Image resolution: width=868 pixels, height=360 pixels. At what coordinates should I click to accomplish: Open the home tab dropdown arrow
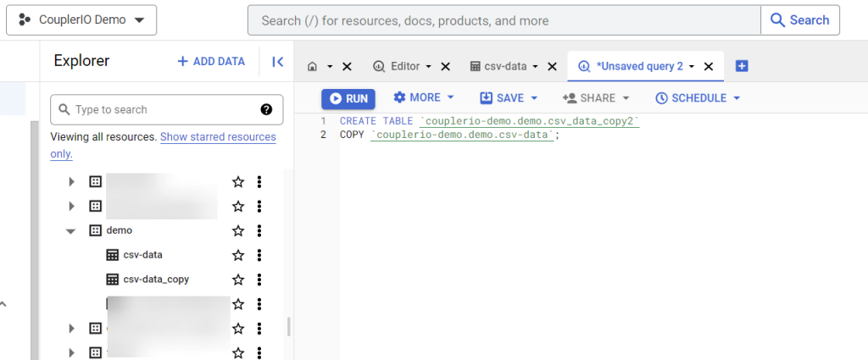(330, 66)
